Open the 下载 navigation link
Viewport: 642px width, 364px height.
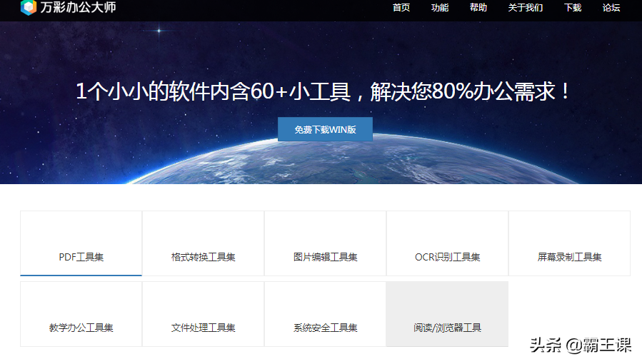[573, 8]
